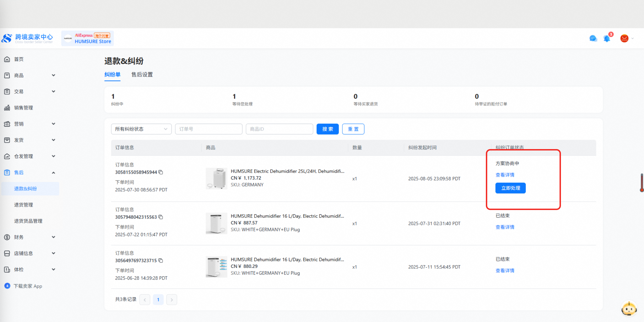Viewport: 644px width, 322px height.
Task: Switch to the 售后设置 tab
Action: (142, 75)
